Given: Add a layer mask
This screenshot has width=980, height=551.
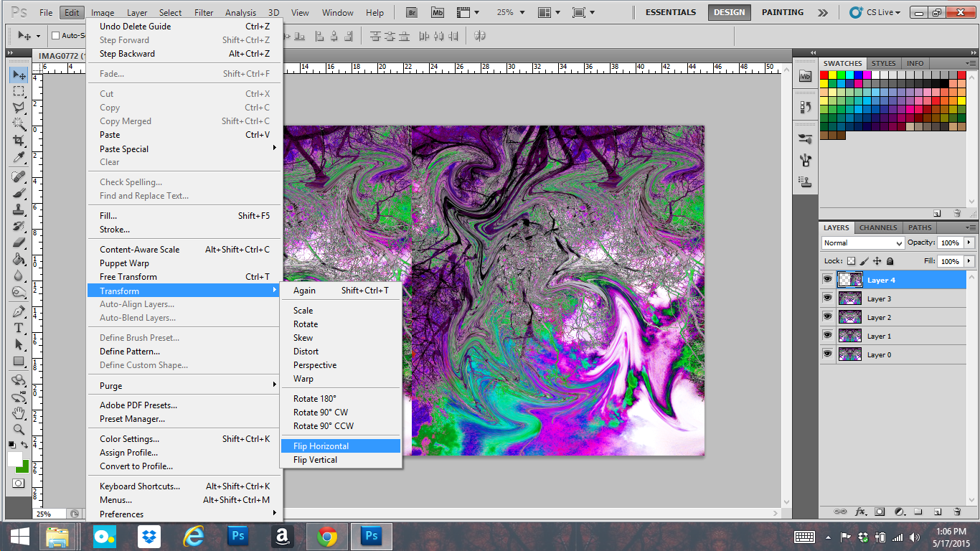Looking at the screenshot, I should pos(880,512).
